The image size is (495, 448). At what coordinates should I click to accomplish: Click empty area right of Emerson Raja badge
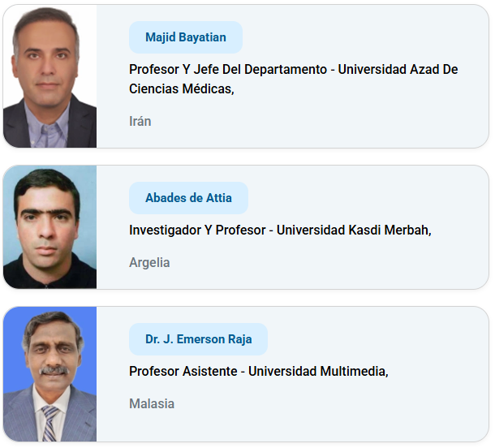(x=373, y=339)
